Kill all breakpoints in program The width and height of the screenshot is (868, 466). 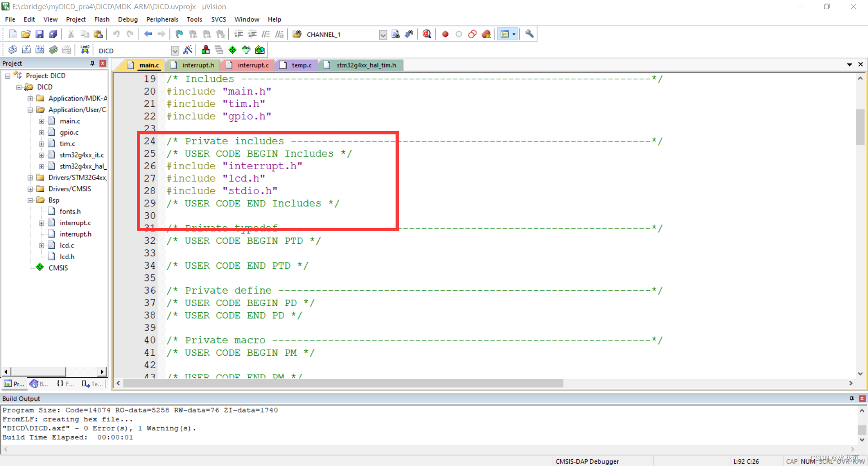486,34
